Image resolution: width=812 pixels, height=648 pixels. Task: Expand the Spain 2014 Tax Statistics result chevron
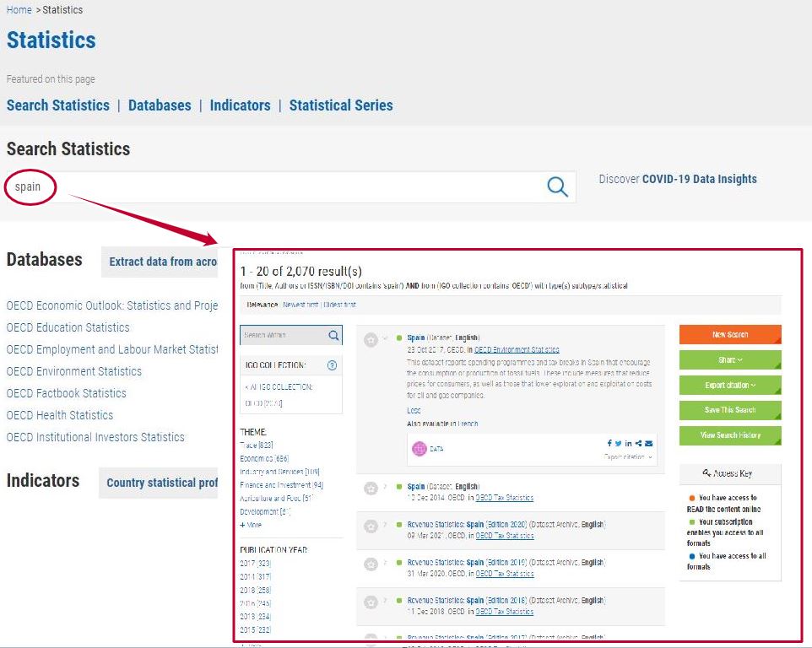pos(385,487)
